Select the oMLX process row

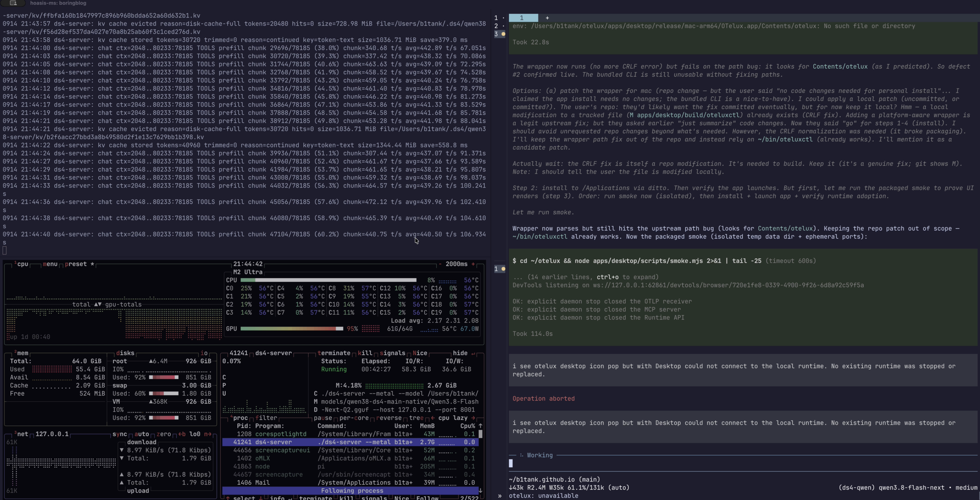350,458
